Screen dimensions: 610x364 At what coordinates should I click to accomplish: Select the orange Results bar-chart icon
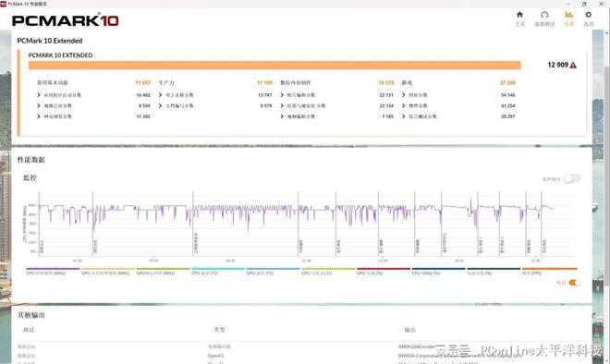click(x=568, y=18)
